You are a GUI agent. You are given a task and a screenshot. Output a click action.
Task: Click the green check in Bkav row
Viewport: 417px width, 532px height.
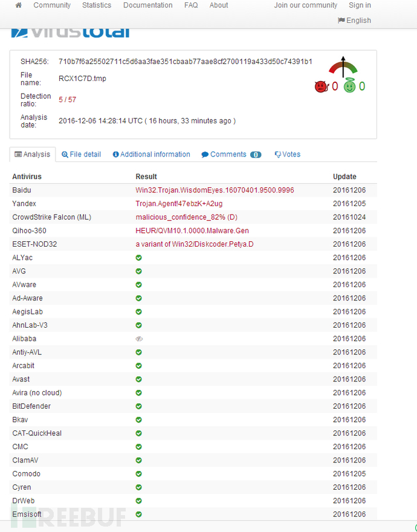[x=139, y=420]
